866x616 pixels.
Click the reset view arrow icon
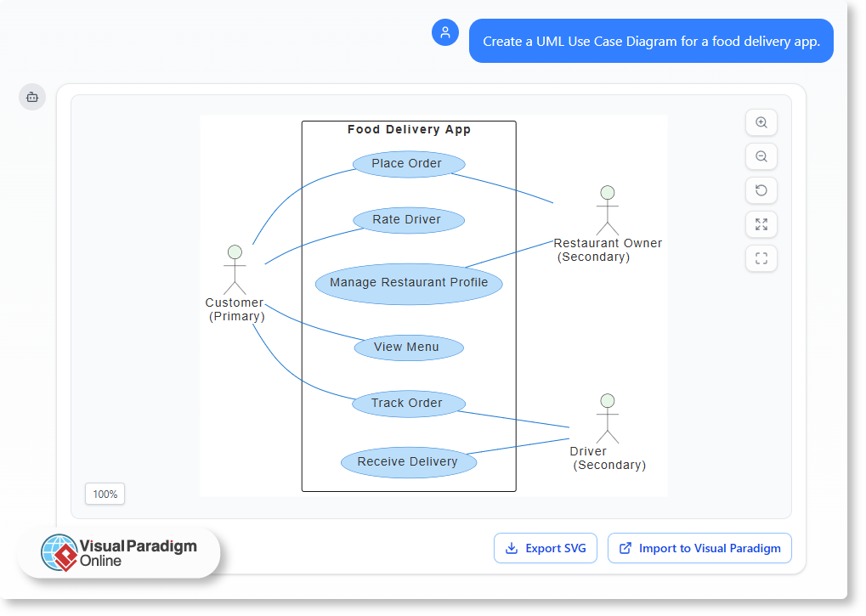pos(761,190)
